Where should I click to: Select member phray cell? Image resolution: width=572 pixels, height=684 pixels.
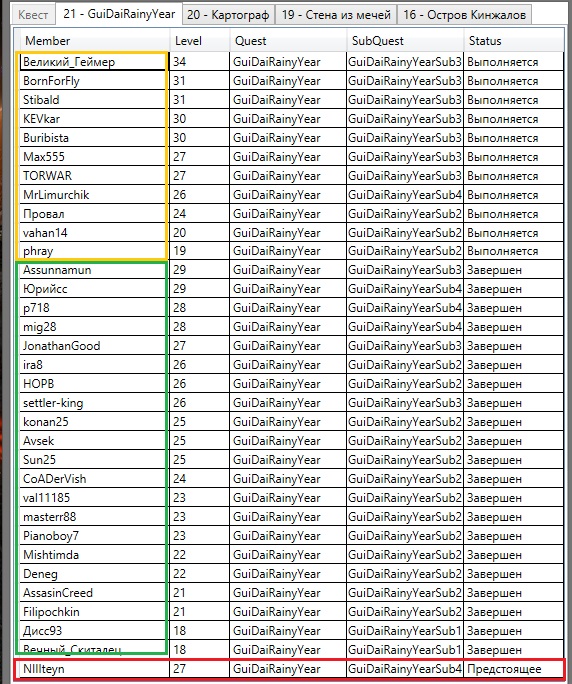[x=93, y=251]
